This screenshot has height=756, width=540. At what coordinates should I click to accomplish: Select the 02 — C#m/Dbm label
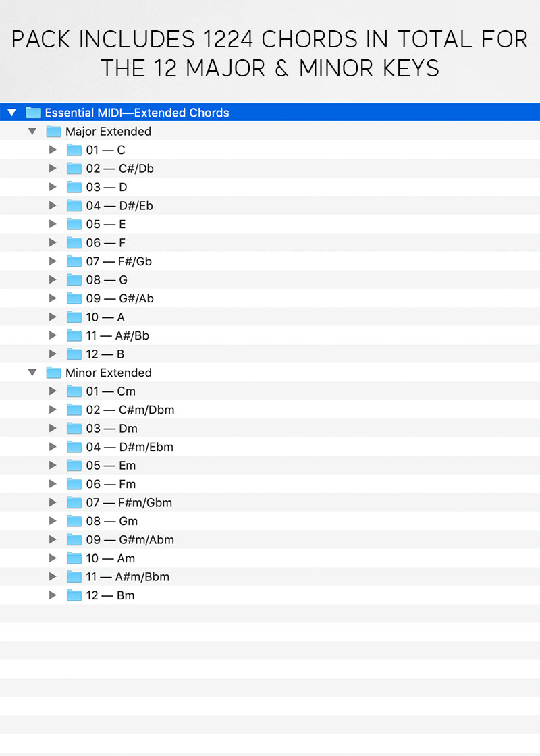point(130,410)
